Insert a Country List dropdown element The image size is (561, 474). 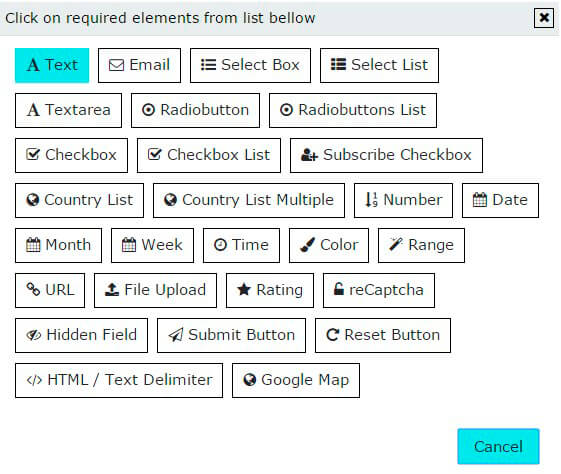click(x=79, y=200)
